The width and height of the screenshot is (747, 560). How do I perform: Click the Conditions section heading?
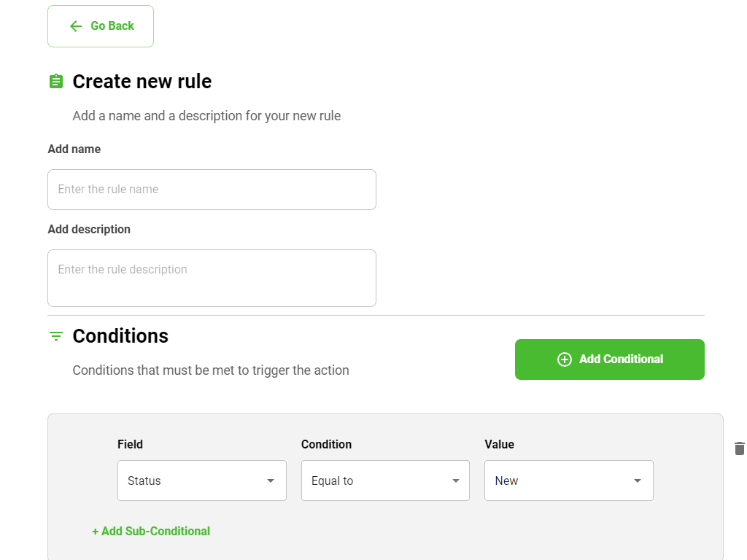(120, 336)
